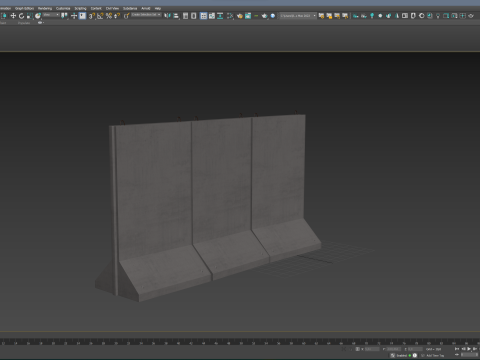This screenshot has width=480, height=360.
Task: Open the Graph Editors menu
Action: point(24,8)
